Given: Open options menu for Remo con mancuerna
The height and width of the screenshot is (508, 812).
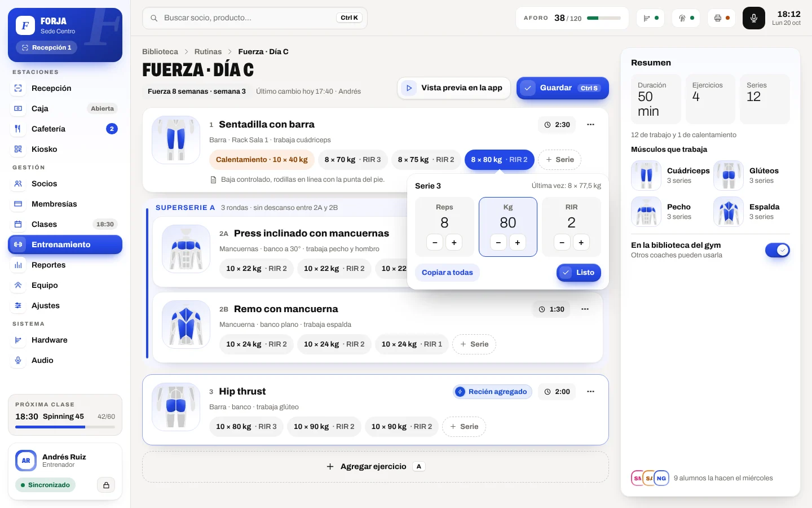Looking at the screenshot, I should pos(585,309).
